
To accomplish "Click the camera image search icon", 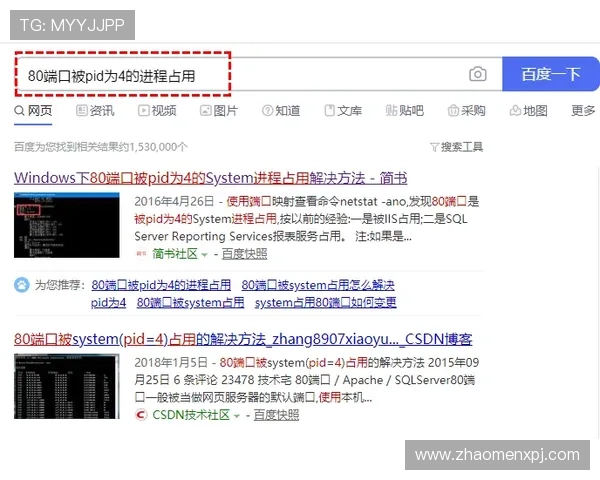I will pyautogui.click(x=478, y=74).
